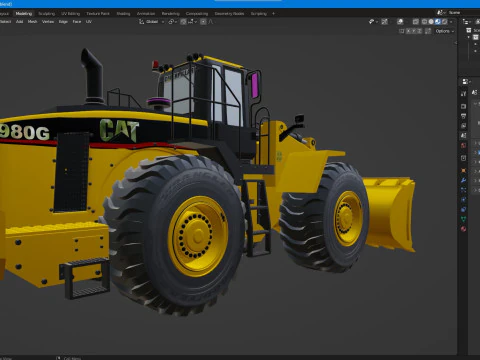This screenshot has width=480, height=360.
Task: Toggle X axis mesh mirror
Action: click(408, 31)
